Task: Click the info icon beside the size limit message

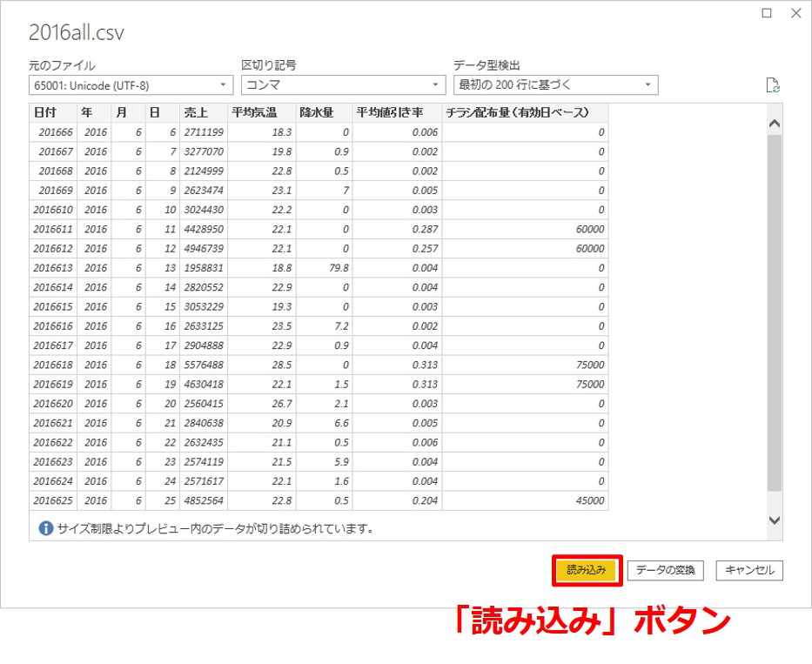Action: click(46, 527)
